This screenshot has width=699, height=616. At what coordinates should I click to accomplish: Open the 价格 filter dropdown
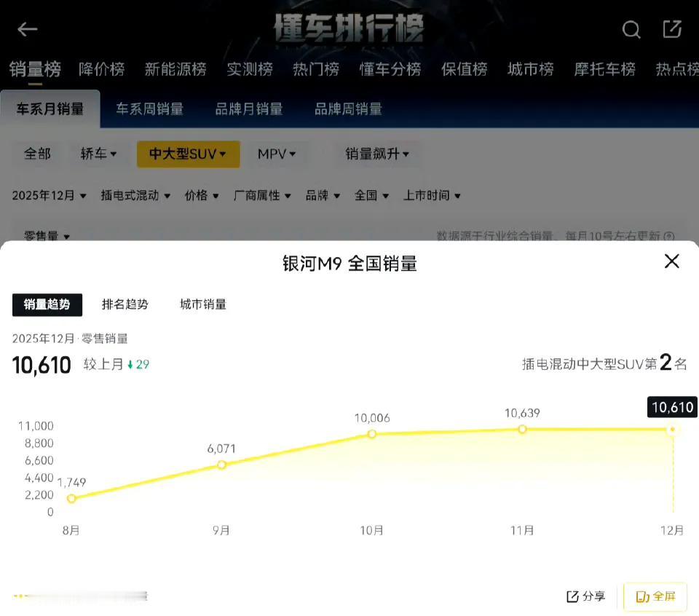(x=202, y=195)
